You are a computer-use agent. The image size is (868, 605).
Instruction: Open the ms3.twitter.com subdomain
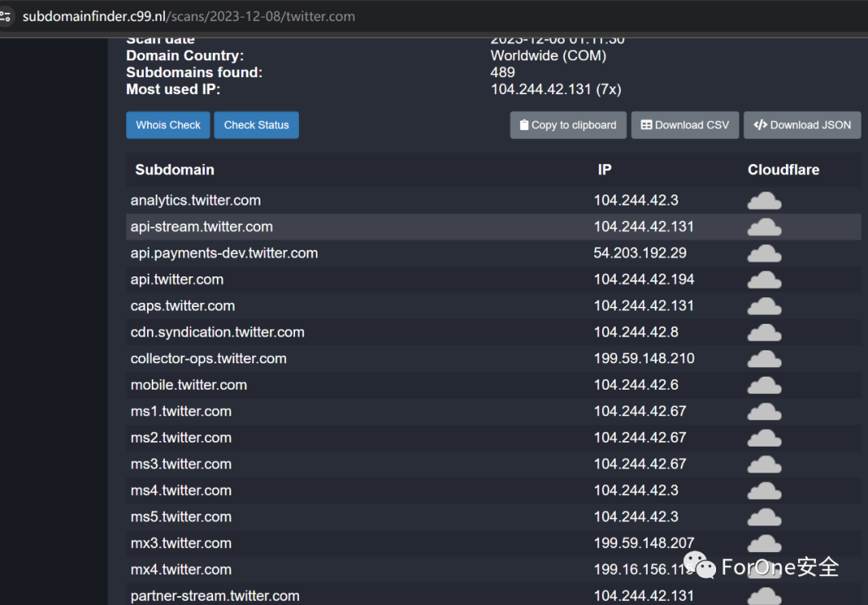tap(181, 464)
